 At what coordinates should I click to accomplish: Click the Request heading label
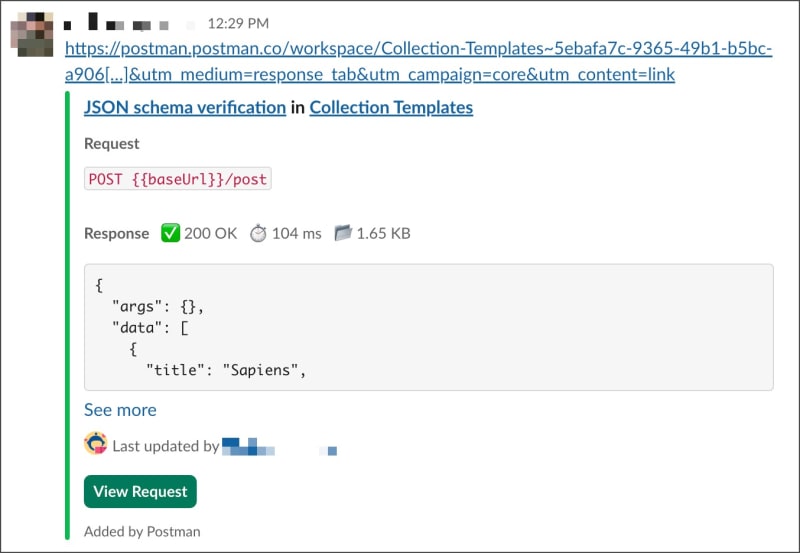(112, 143)
